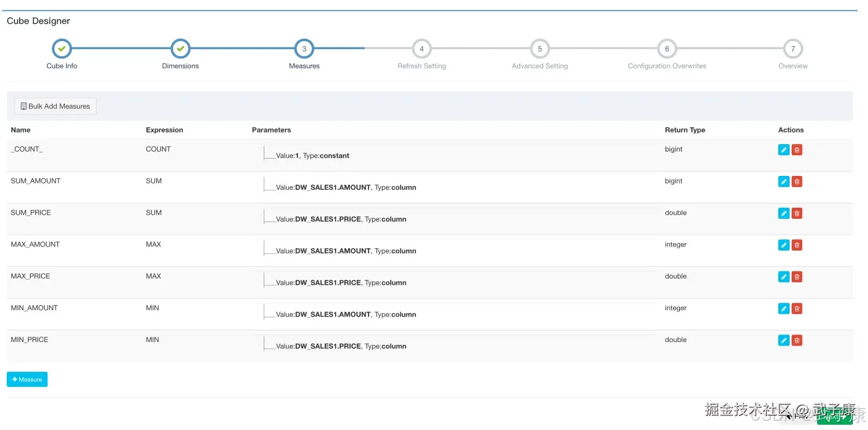This screenshot has width=868, height=430.
Task: Jump to step 5 Advanced Setting
Action: pos(540,49)
